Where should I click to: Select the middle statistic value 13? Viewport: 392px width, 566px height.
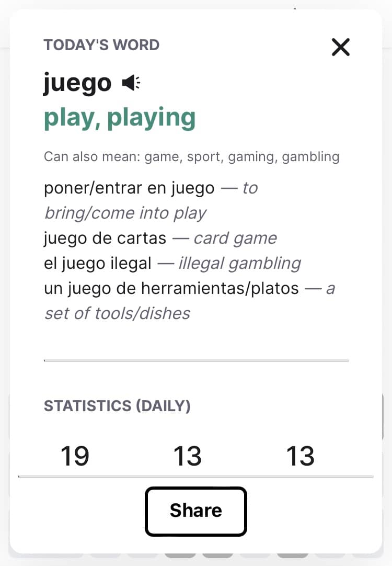click(188, 456)
